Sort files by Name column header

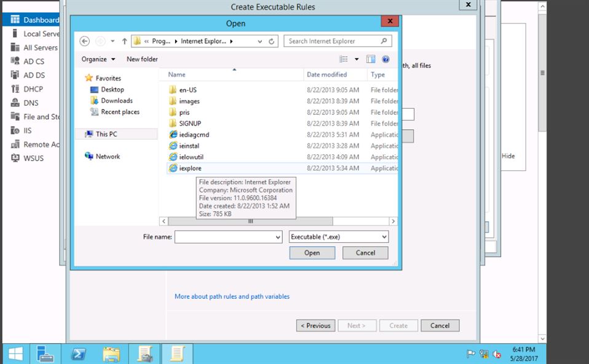(x=176, y=74)
